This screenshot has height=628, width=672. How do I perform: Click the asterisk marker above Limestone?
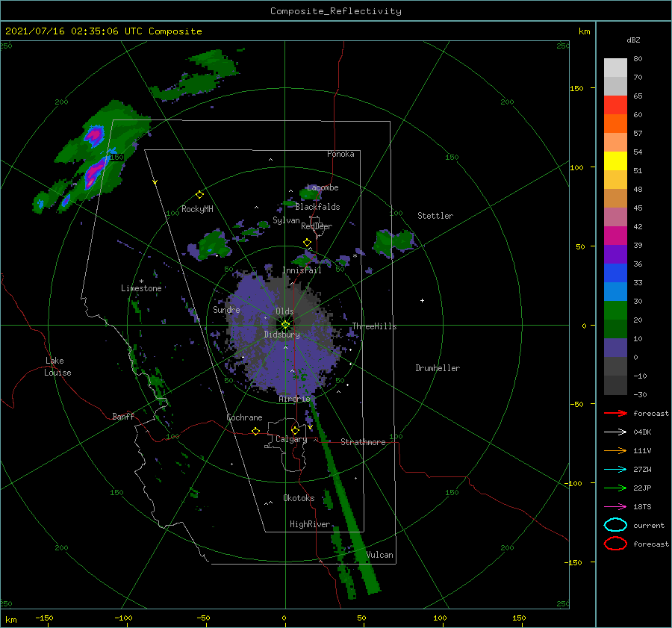coord(141,282)
